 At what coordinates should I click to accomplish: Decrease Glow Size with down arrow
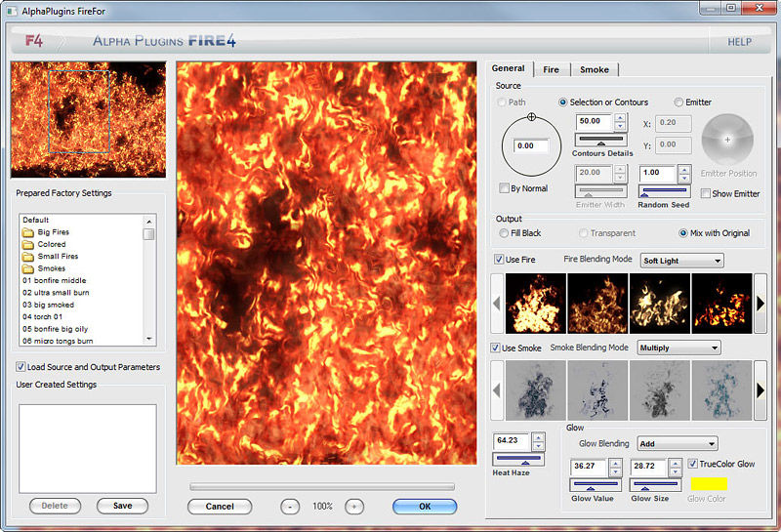(675, 471)
